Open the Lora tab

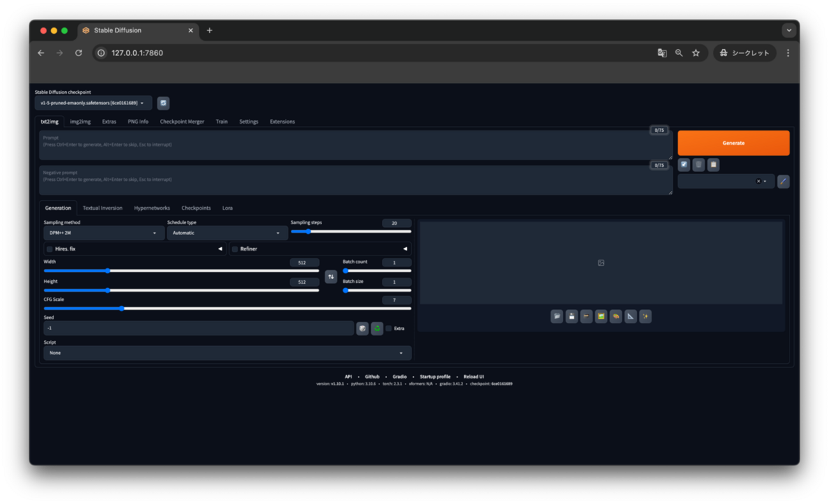point(227,208)
